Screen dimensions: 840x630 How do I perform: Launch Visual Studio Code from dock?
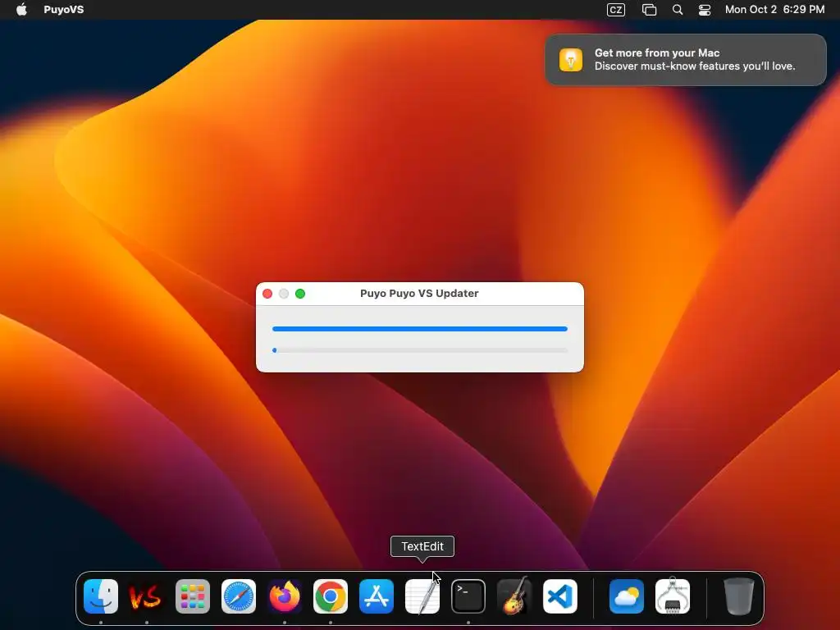pos(559,596)
